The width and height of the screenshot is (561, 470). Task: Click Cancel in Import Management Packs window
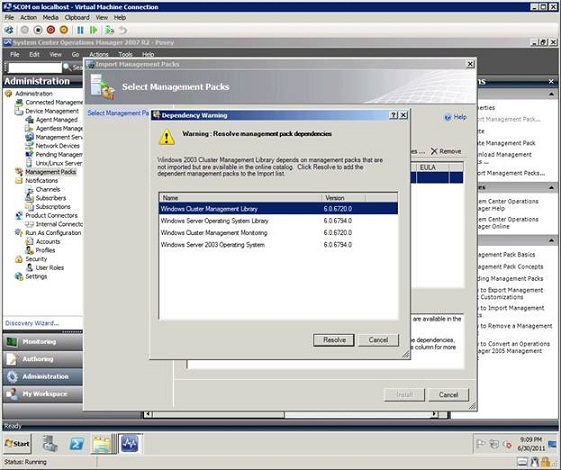click(x=448, y=395)
